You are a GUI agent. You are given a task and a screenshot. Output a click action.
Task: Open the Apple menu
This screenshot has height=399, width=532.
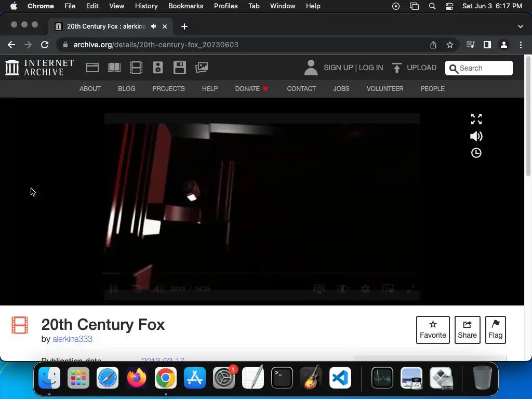[14, 6]
